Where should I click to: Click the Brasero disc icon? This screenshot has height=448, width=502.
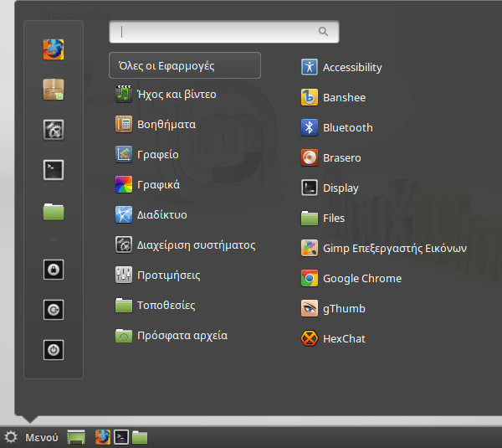(310, 157)
